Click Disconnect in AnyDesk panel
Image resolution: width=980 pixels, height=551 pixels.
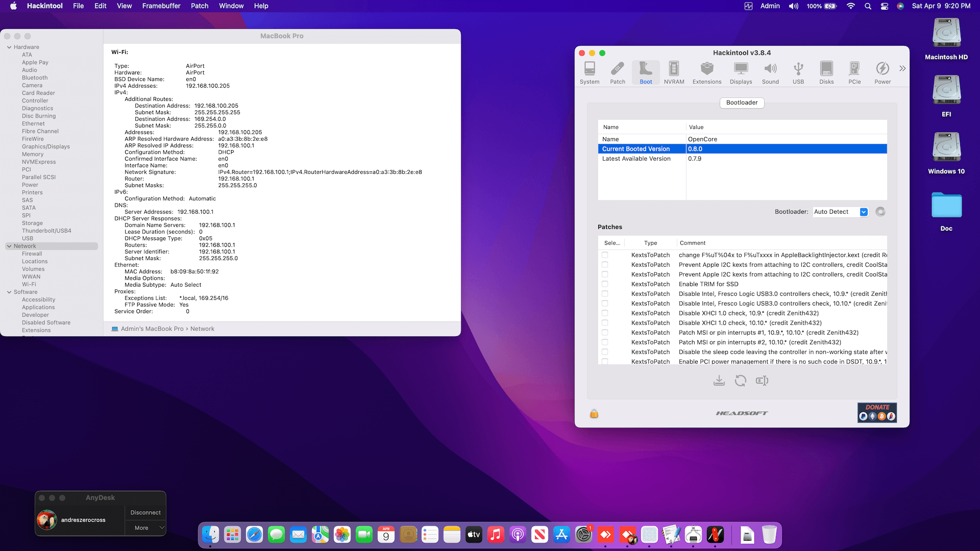pos(145,512)
